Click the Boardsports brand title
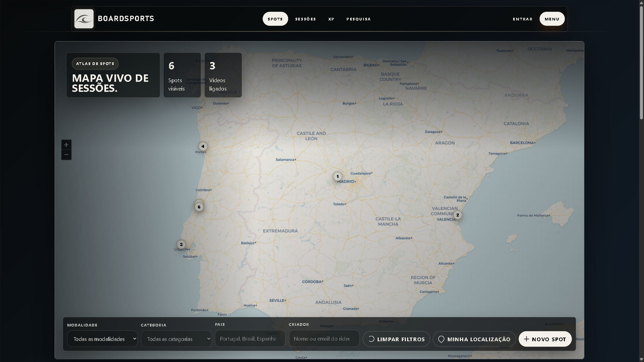644x362 pixels. pos(126,19)
